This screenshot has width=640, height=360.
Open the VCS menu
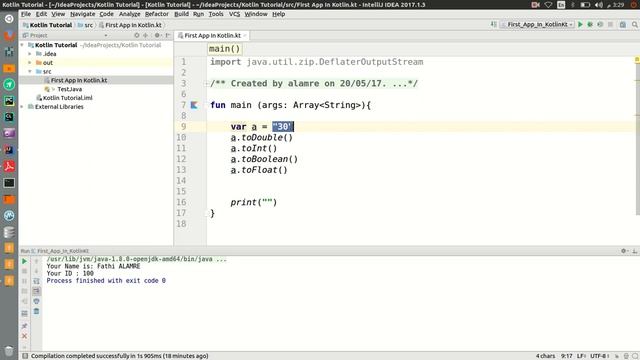point(234,14)
